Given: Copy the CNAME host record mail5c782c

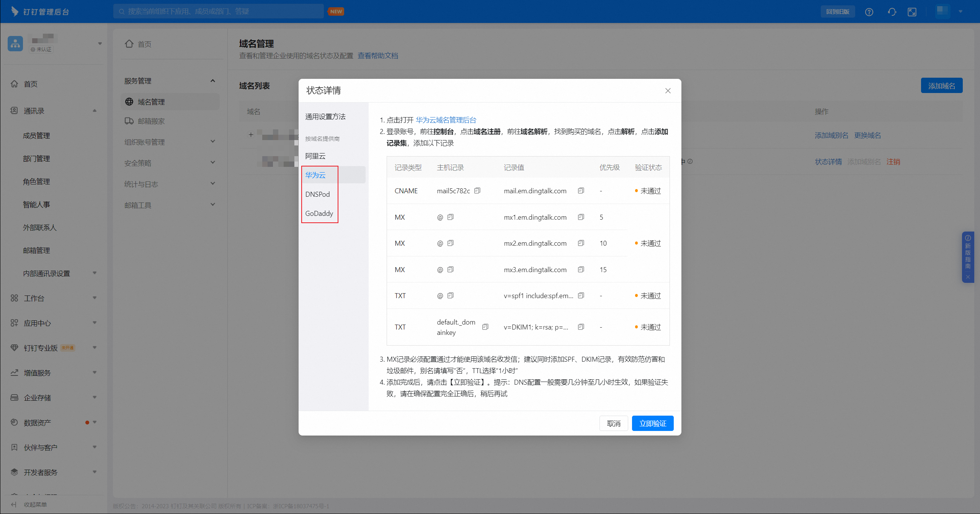Looking at the screenshot, I should tap(477, 190).
